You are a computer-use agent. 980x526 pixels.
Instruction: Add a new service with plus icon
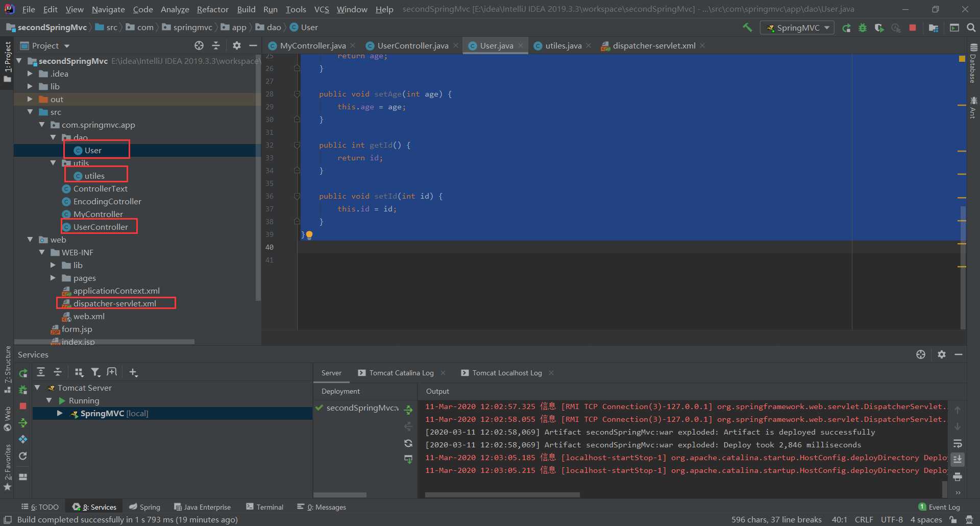tap(133, 372)
